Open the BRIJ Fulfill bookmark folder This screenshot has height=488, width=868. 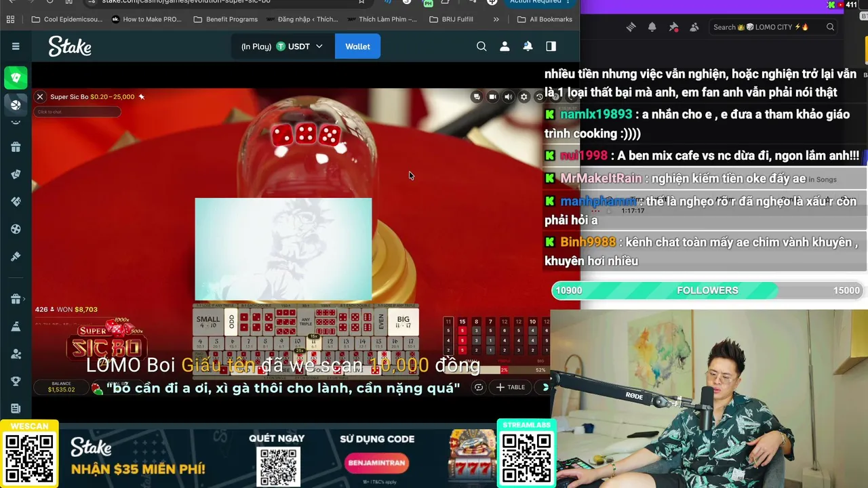[452, 19]
